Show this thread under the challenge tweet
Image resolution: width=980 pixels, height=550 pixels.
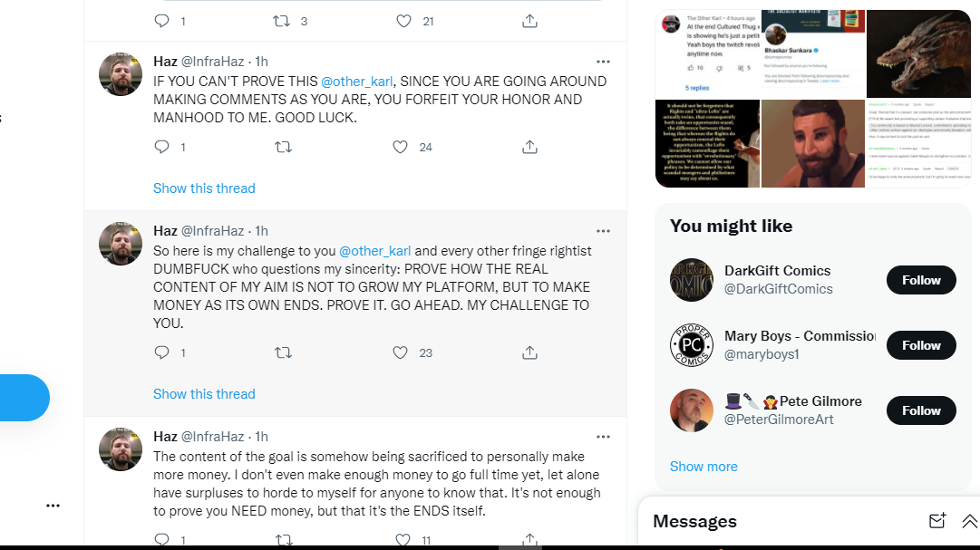click(x=204, y=394)
